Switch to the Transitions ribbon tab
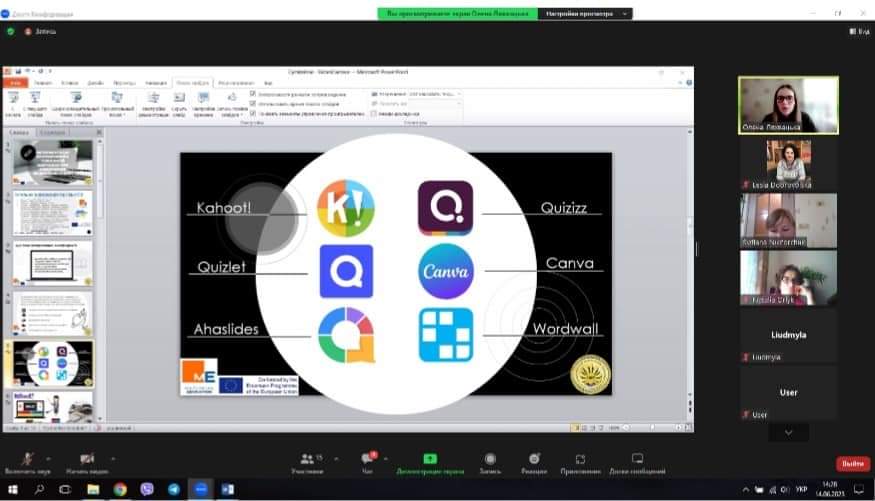 coord(125,83)
